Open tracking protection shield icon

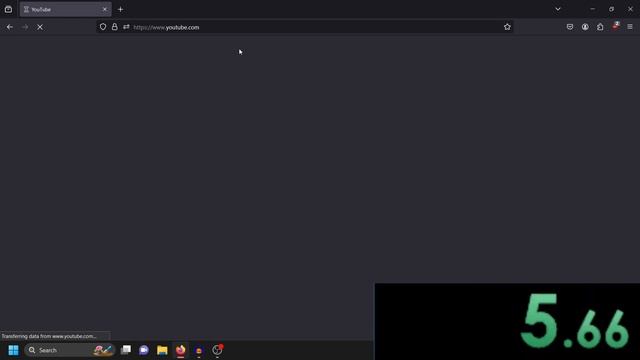tap(103, 27)
